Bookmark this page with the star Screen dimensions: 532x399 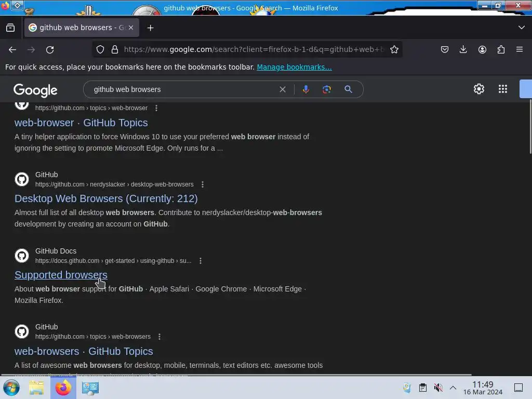coord(394,49)
